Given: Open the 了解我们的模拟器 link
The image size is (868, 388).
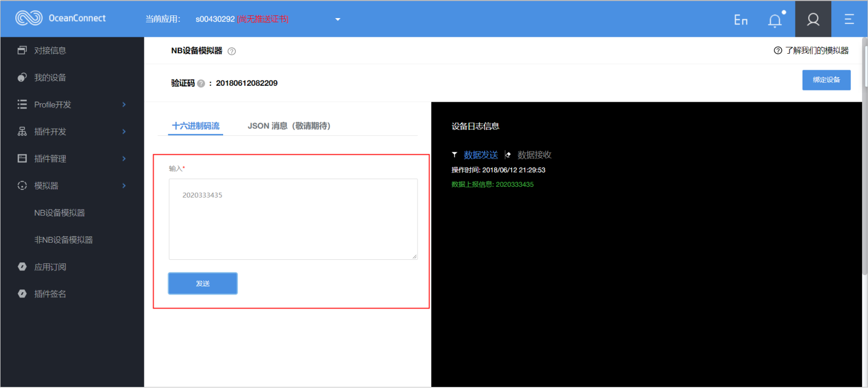Looking at the screenshot, I should [817, 51].
